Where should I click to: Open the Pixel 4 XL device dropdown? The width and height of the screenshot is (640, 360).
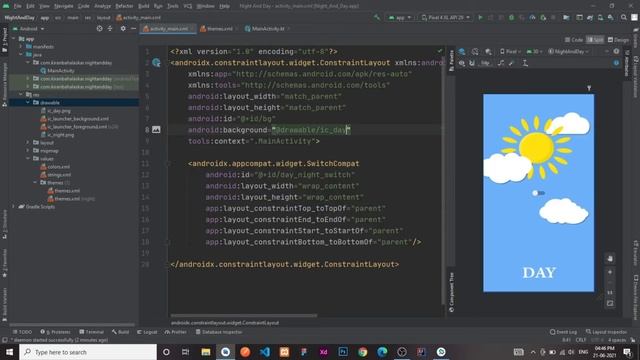coord(446,18)
